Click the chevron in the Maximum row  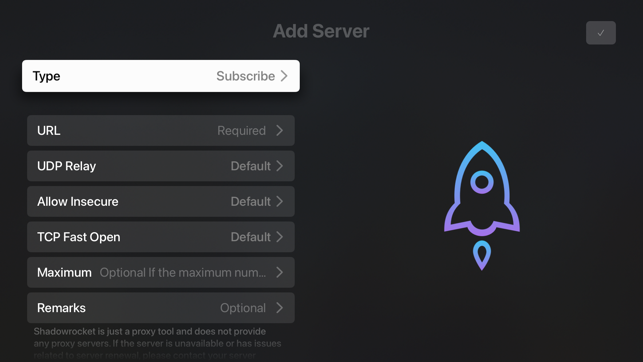(x=280, y=272)
